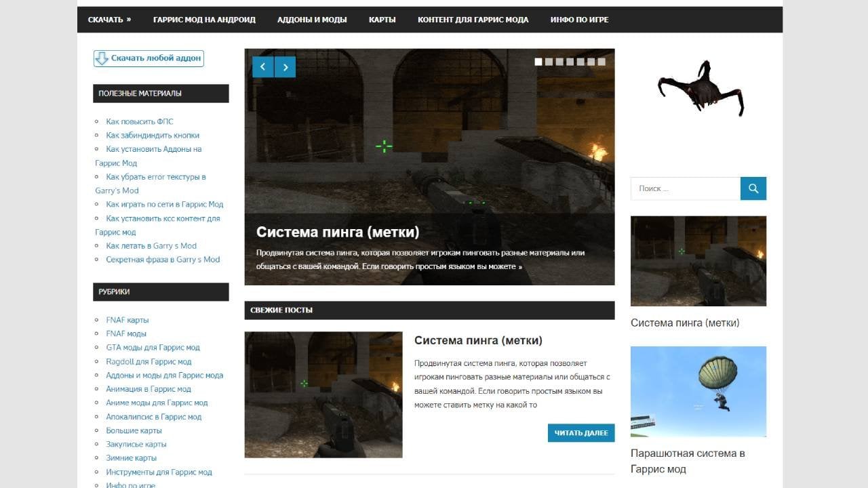Open GTA моды для Гаррис мод category

tap(153, 347)
